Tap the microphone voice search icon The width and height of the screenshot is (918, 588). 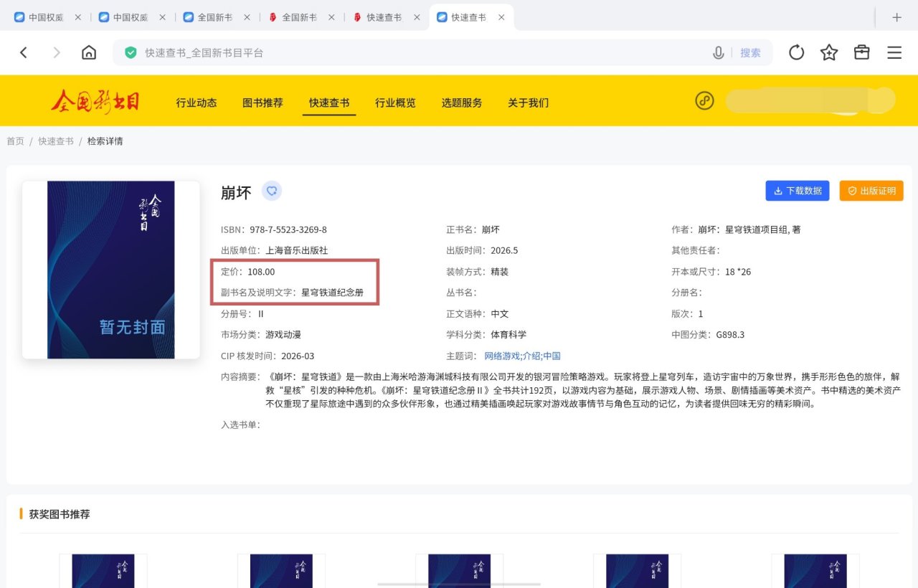coord(718,52)
